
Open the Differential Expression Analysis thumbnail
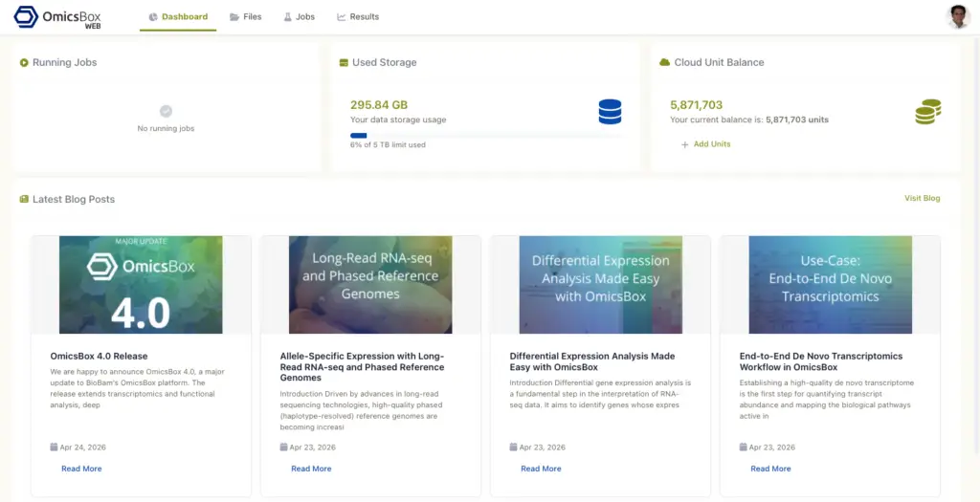click(x=600, y=285)
